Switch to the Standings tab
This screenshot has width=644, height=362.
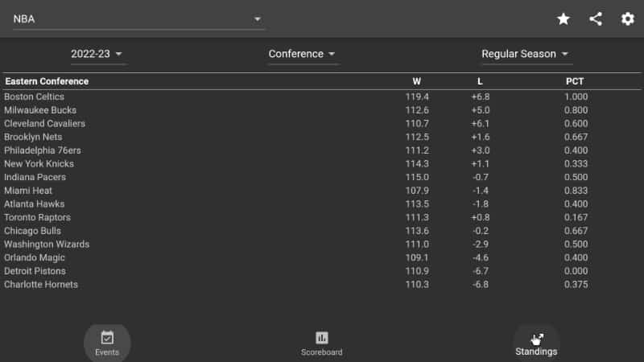tap(536, 343)
